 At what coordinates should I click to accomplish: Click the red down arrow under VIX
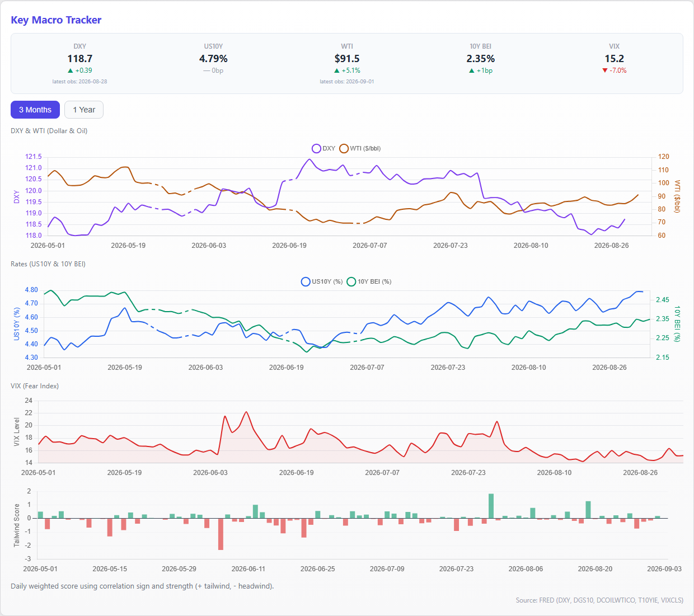605,70
